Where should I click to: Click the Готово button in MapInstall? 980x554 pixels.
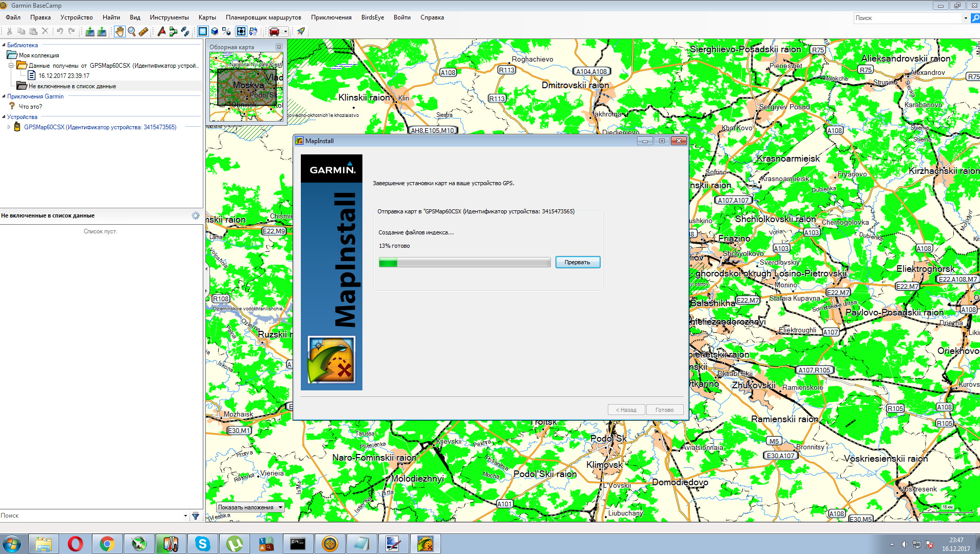point(665,410)
